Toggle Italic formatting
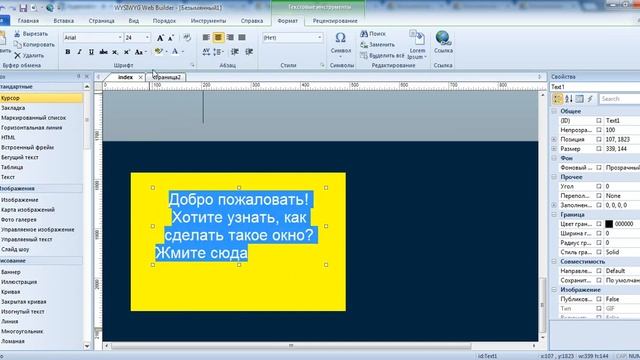This screenshot has width=640, height=360. tap(80, 52)
